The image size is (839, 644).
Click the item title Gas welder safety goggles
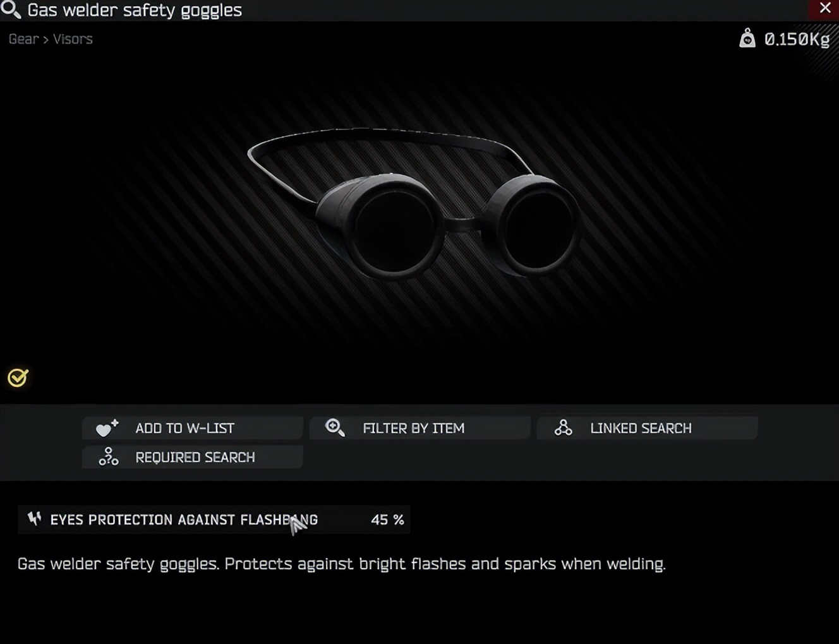point(135,10)
